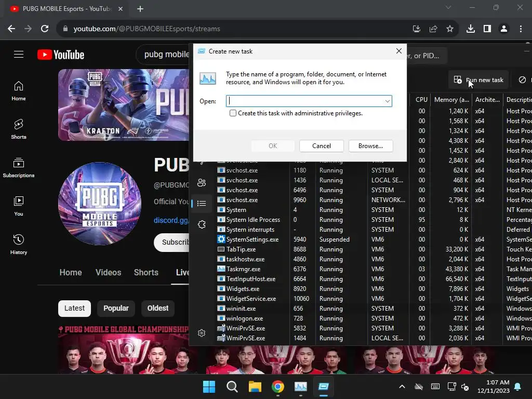This screenshot has width=532, height=399.
Task: Click Run new task in Task Manager
Action: pyautogui.click(x=478, y=79)
